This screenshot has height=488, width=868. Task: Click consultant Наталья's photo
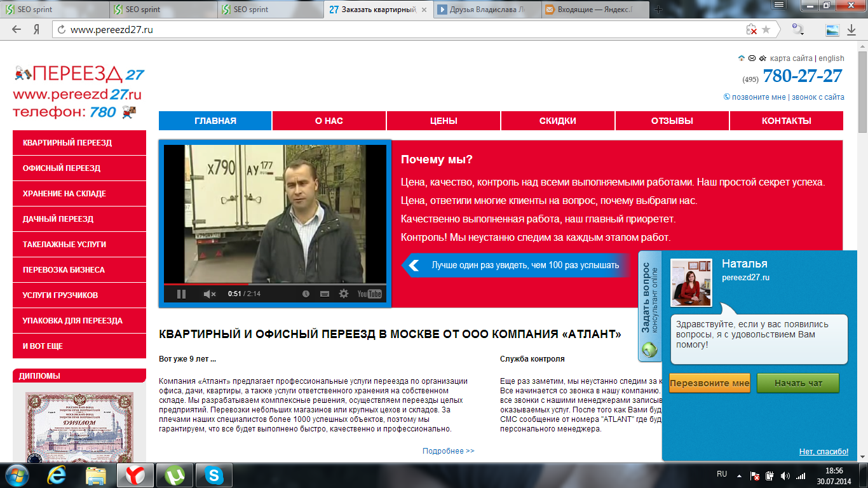point(691,283)
